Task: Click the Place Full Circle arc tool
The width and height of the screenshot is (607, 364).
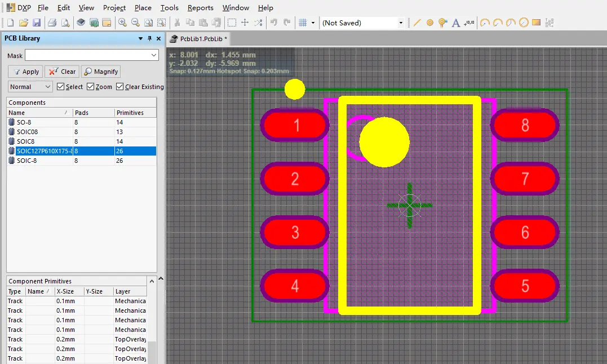Action: 524,23
